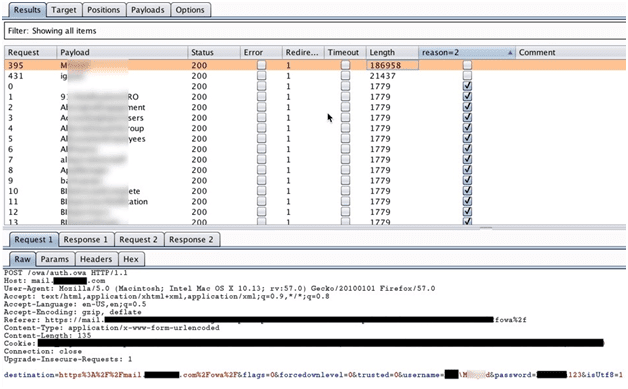Select request row 431
628x389 pixels.
point(315,76)
